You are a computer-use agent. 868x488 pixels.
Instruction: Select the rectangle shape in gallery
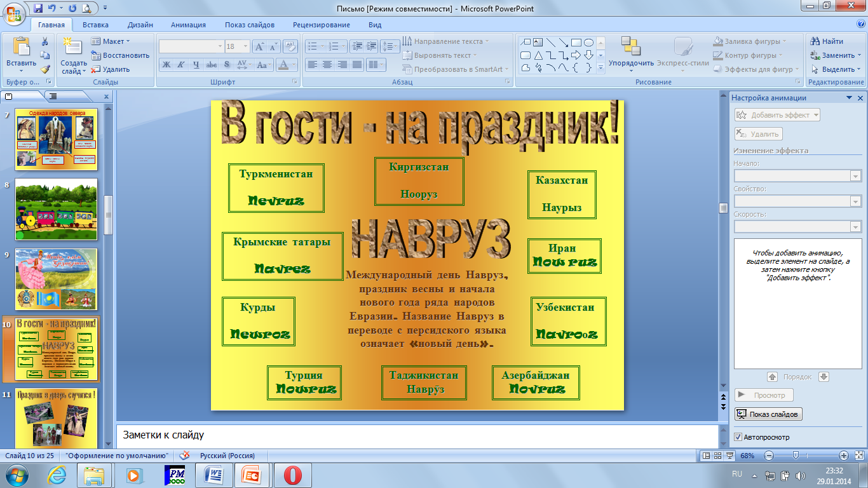pyautogui.click(x=576, y=43)
